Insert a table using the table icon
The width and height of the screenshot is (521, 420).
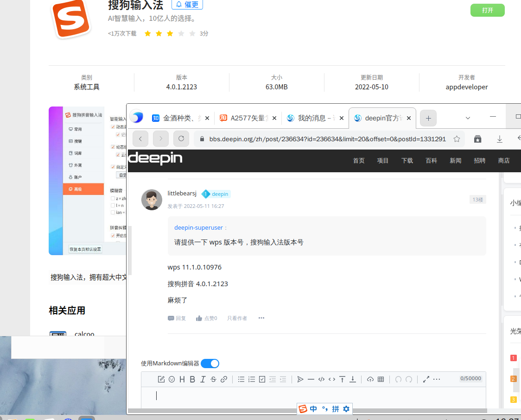point(381,379)
